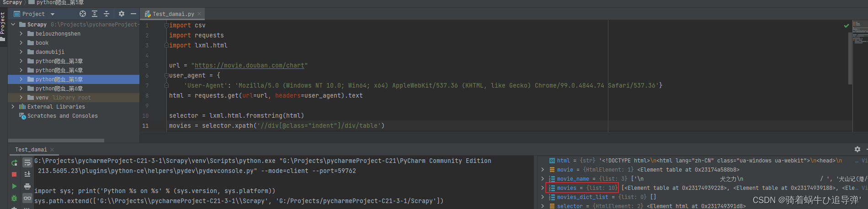Close the Test_damai console tab

(52, 150)
